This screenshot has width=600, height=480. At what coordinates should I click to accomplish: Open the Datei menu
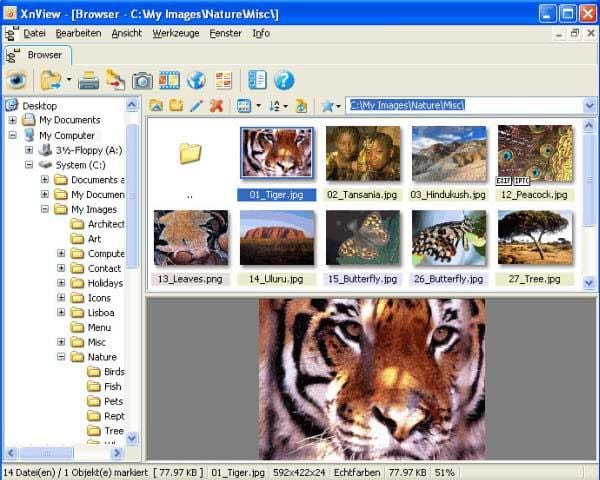point(34,34)
